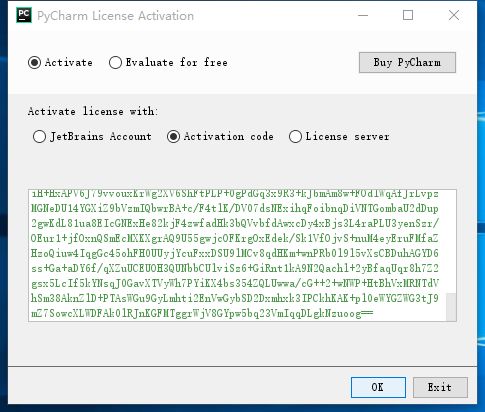The width and height of the screenshot is (485, 412).
Task: Click the 'Activate license with:' label
Action: 93,111
